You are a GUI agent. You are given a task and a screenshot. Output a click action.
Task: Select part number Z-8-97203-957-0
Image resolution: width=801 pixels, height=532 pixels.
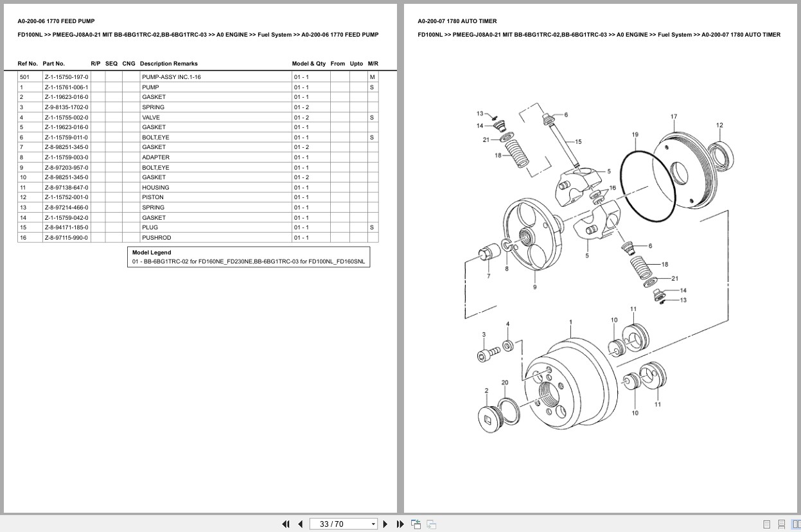click(x=66, y=168)
